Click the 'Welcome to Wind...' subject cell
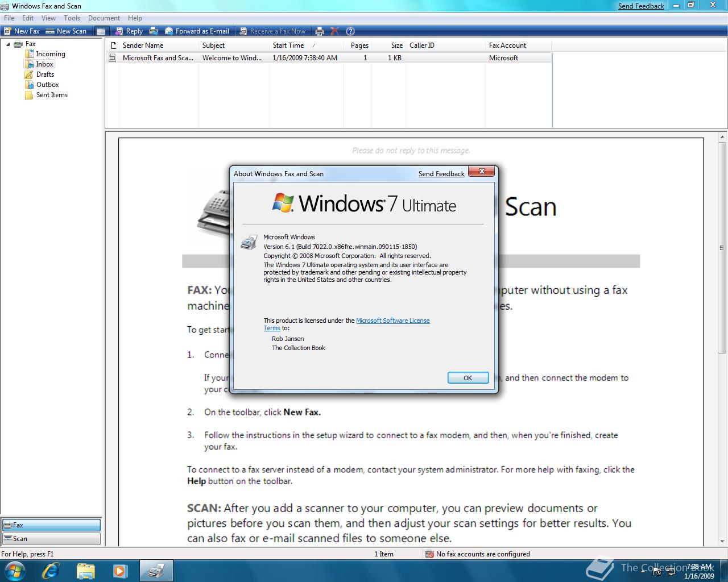728x582 pixels. 232,58
